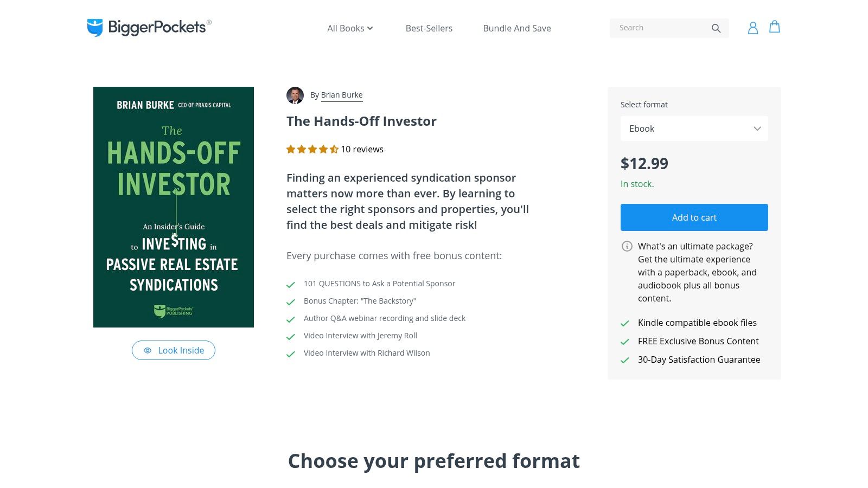
Task: Open the shopping bag cart icon
Action: tap(774, 27)
